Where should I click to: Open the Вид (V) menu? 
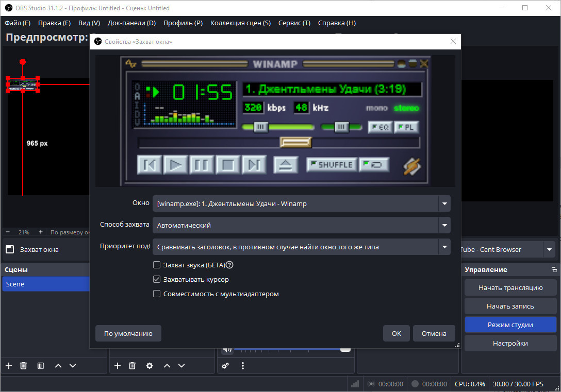[89, 23]
